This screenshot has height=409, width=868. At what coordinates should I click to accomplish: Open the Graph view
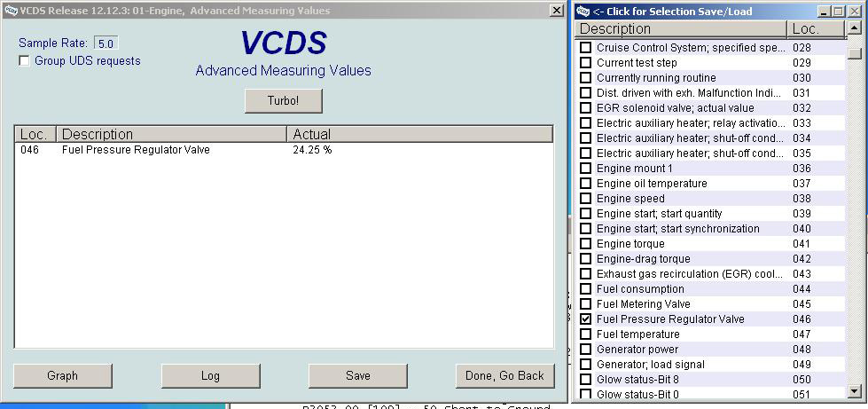click(x=63, y=376)
